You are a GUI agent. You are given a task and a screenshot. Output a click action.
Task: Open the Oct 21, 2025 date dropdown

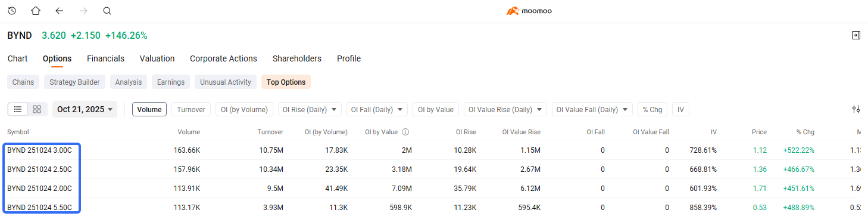coord(85,109)
